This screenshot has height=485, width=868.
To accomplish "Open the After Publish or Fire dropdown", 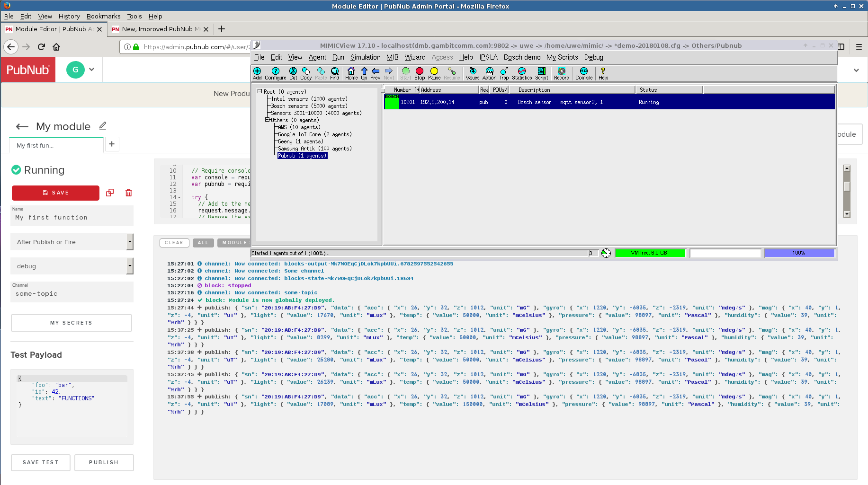I will (72, 242).
